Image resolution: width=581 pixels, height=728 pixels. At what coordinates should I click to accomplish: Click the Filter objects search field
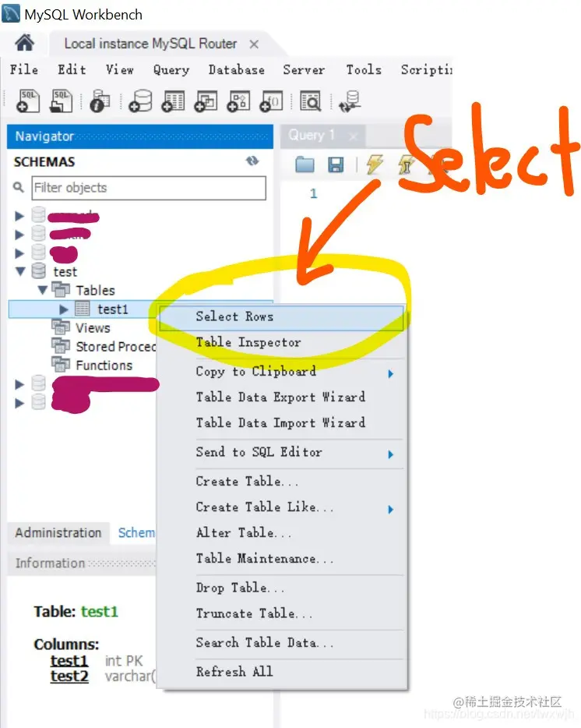click(149, 188)
